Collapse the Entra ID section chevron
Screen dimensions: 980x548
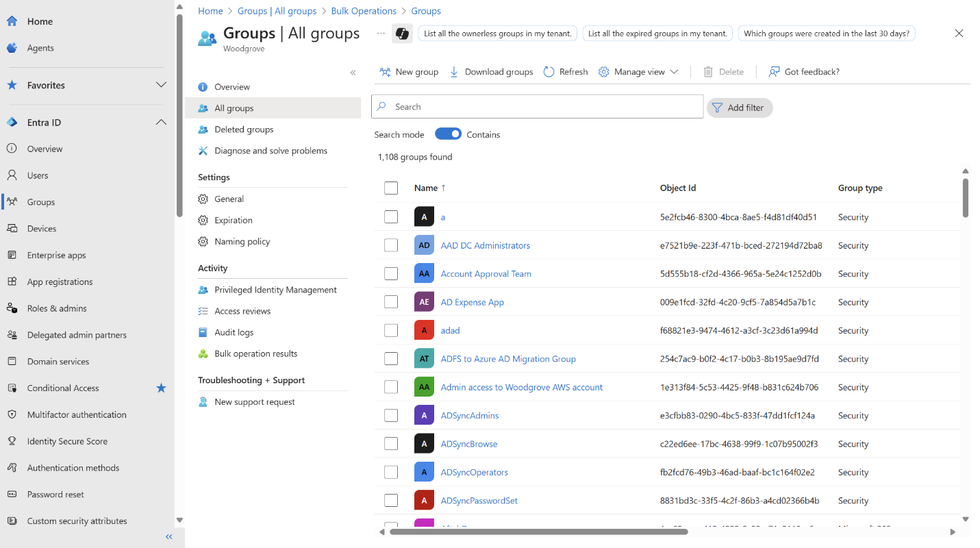[x=161, y=122]
